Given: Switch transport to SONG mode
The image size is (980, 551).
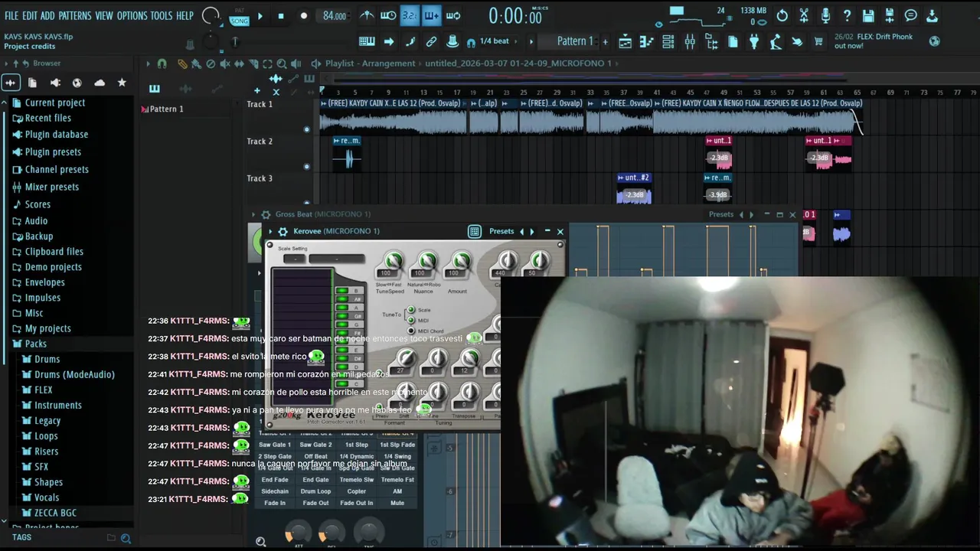Looking at the screenshot, I should click(240, 21).
